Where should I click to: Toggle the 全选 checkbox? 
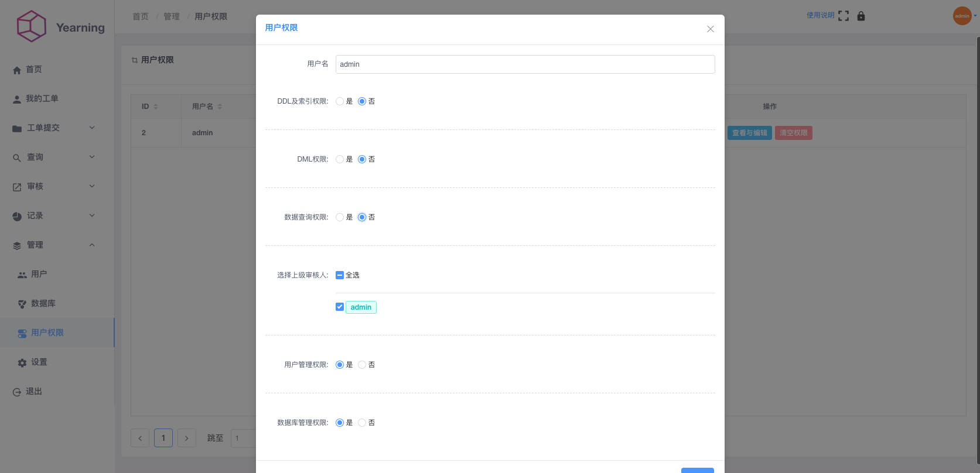(x=340, y=275)
